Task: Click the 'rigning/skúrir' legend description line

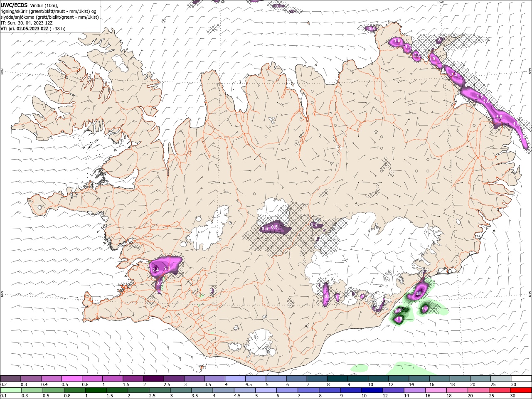Action: [49, 11]
